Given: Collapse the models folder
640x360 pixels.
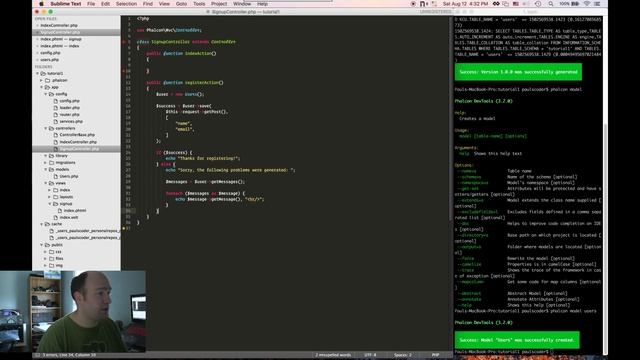Looking at the screenshot, I should (x=46, y=169).
